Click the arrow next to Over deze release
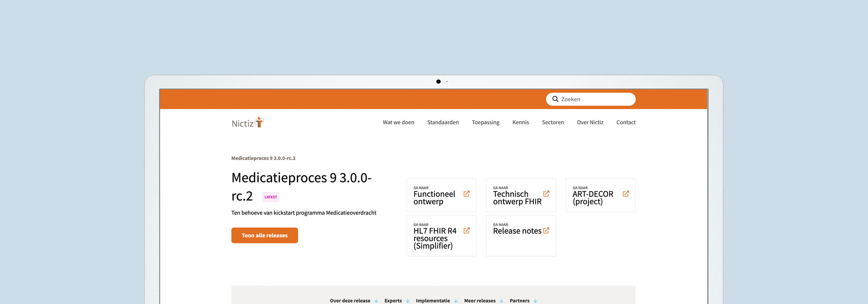The image size is (868, 304). click(376, 301)
